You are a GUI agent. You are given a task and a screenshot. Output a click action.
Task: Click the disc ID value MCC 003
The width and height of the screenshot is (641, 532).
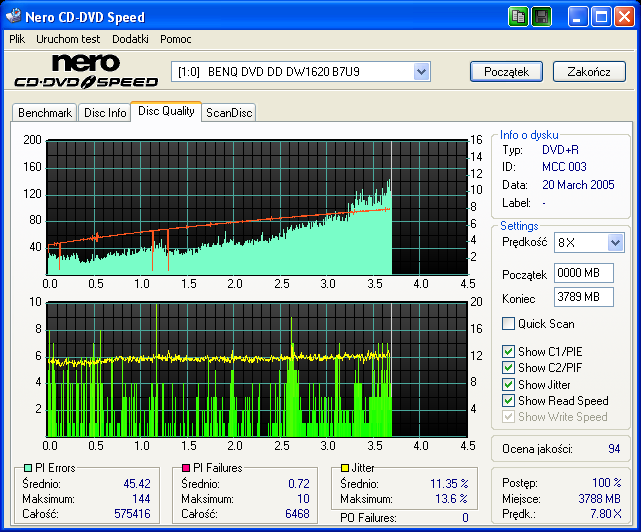[564, 167]
